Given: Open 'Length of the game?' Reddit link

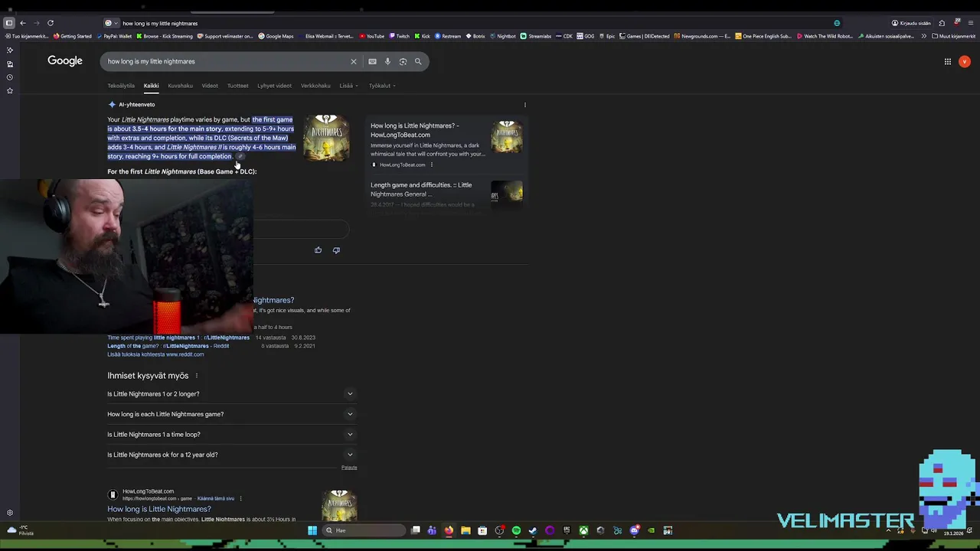Looking at the screenshot, I should point(168,346).
